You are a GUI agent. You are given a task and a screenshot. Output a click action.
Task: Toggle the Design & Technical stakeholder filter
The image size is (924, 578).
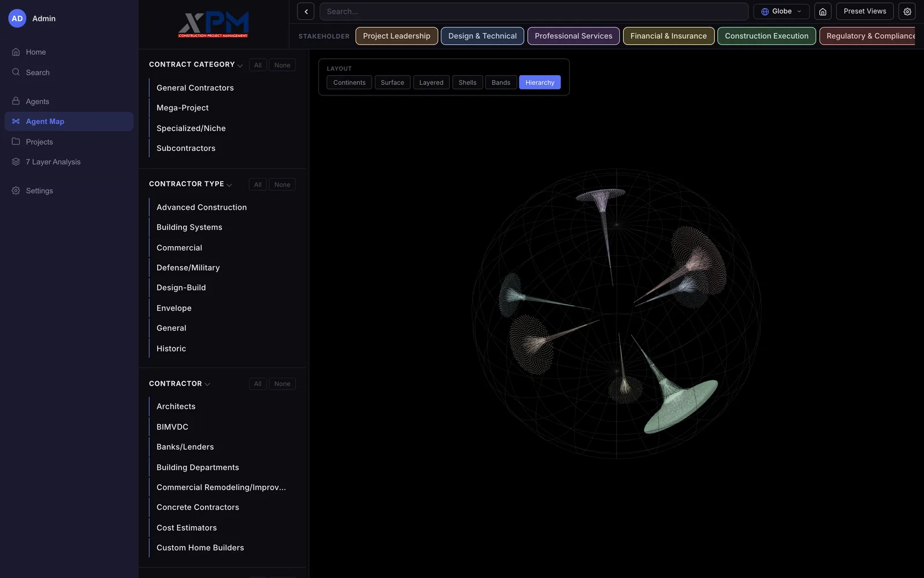[x=482, y=36]
